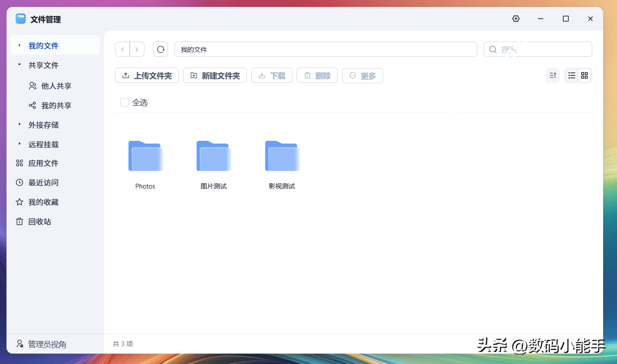Click the 上传文件夹 button

[147, 75]
